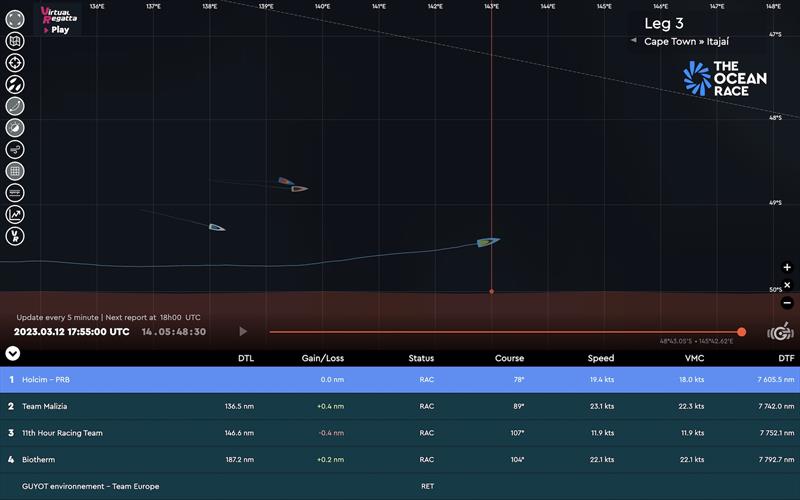The image size is (800, 500).
Task: Open the folded map icon in left toolbar
Action: pos(15,41)
